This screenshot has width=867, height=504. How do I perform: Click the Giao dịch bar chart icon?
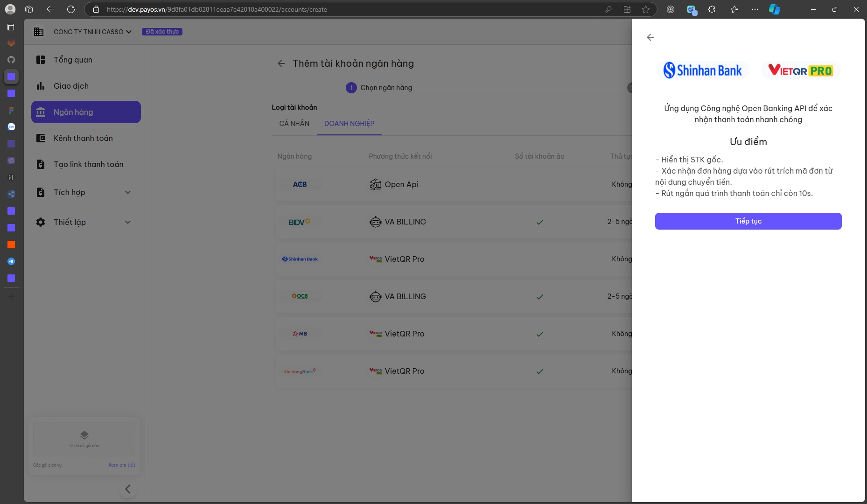pyautogui.click(x=41, y=86)
